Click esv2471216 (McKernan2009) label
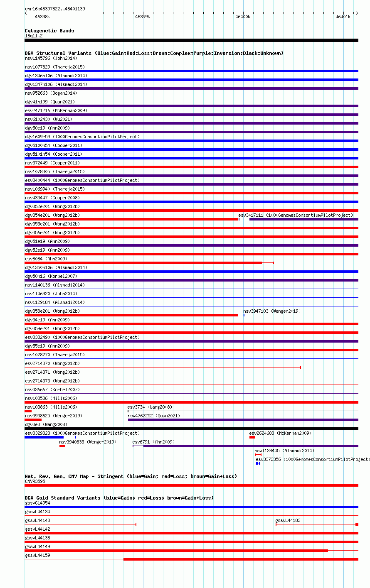370x588 pixels. click(56, 110)
